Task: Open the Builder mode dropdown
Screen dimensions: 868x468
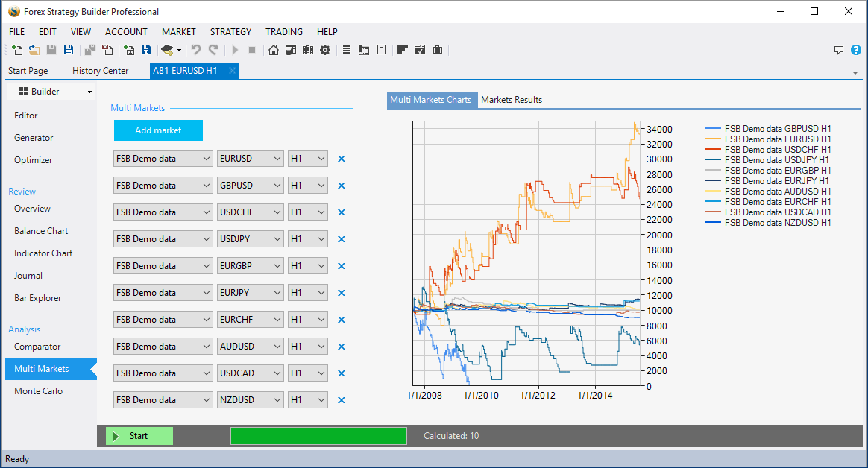Action: [x=50, y=92]
